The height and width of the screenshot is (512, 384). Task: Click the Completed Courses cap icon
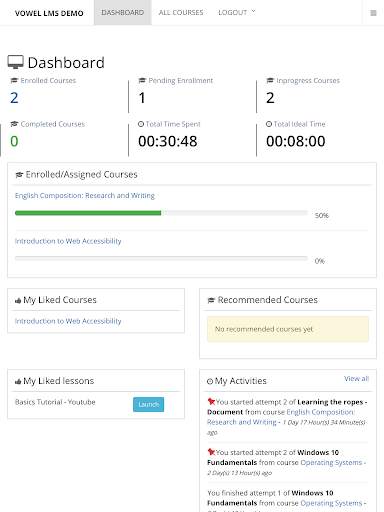pos(14,124)
